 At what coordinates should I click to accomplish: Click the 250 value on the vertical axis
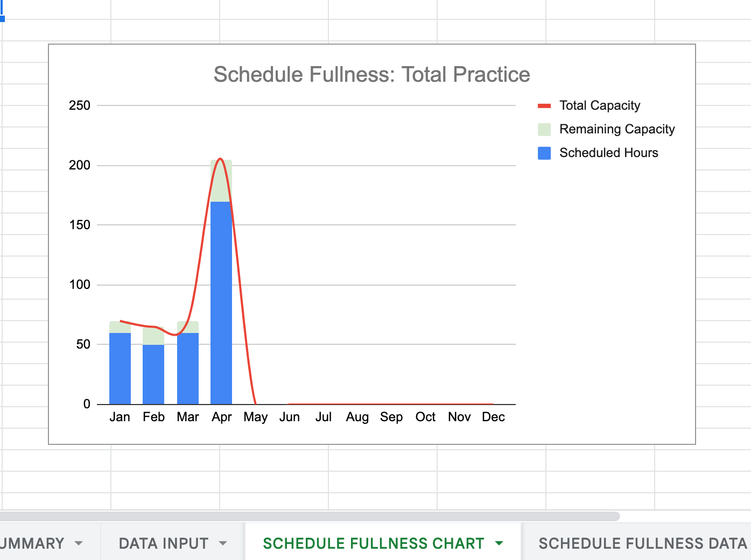pos(79,105)
